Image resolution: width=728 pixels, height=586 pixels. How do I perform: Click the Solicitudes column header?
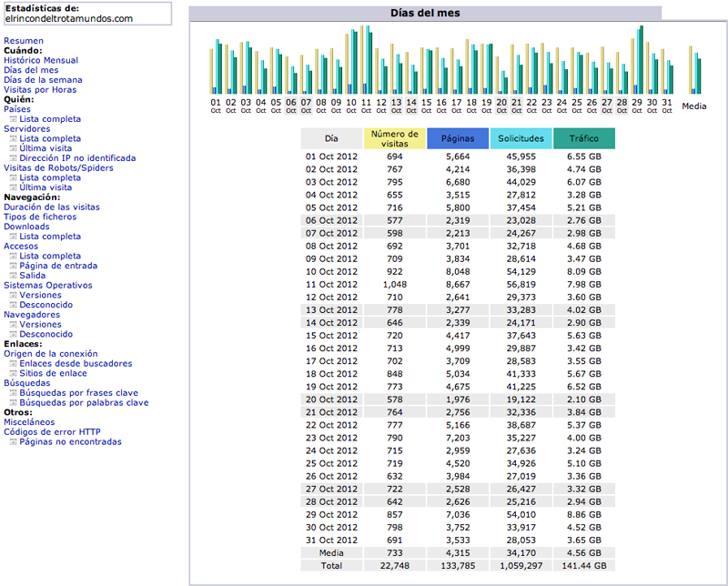[x=521, y=138]
